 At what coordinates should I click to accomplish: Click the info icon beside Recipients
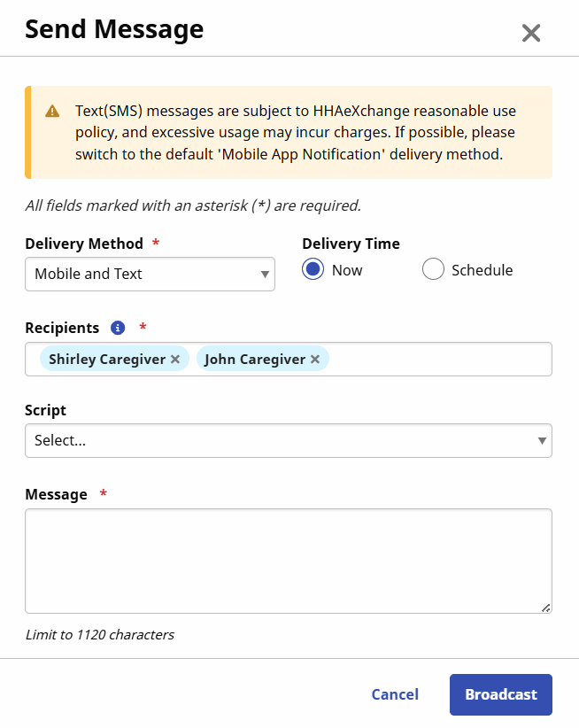(117, 328)
